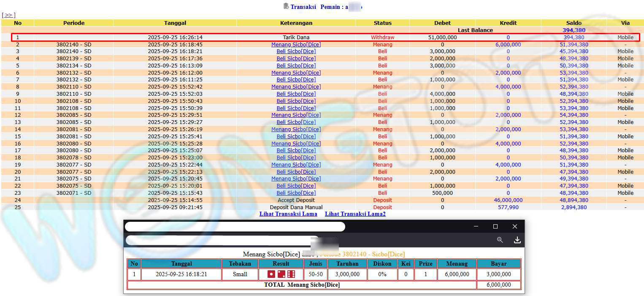This screenshot has height=296, width=644.
Task: Click the middle red die in Result
Action: click(x=281, y=274)
